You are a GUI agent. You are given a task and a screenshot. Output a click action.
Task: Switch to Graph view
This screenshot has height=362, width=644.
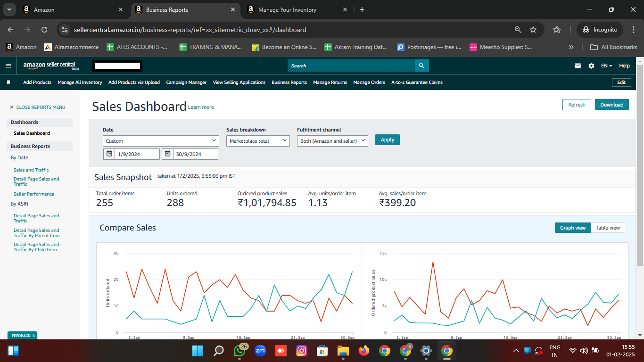click(x=572, y=228)
